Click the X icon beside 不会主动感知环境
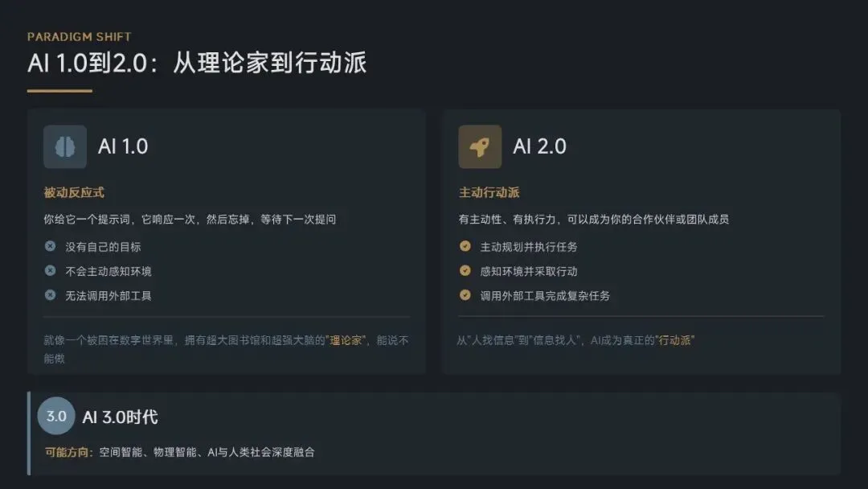Viewport: 868px width, 489px height. click(51, 271)
